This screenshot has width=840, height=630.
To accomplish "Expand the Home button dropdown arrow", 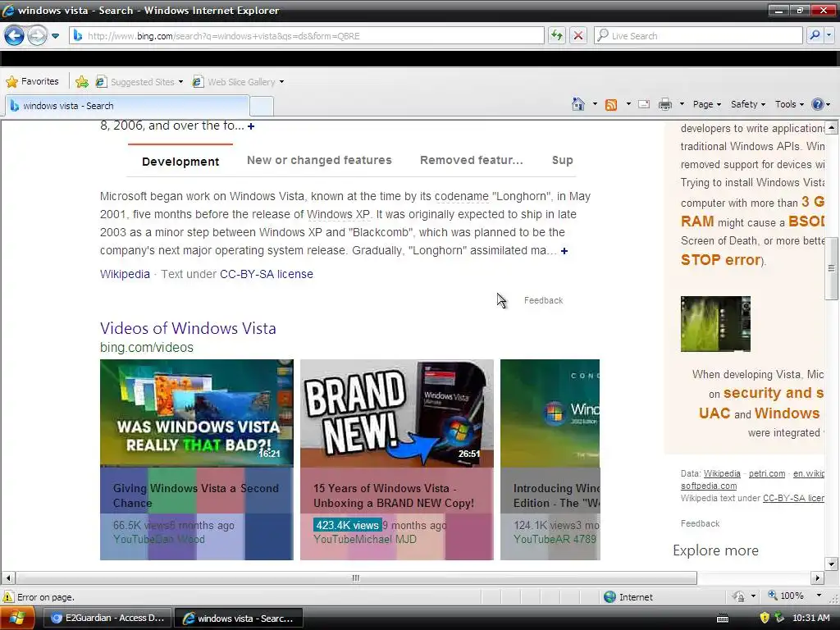I will click(595, 104).
